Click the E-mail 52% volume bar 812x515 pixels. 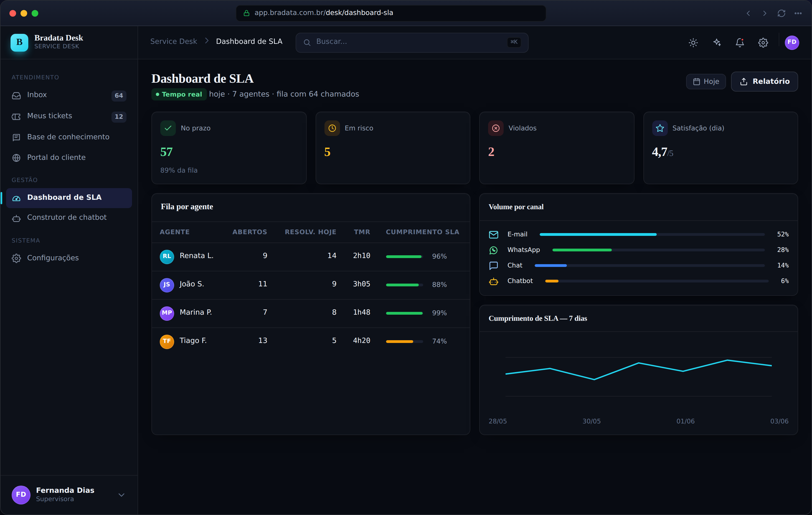(652, 234)
